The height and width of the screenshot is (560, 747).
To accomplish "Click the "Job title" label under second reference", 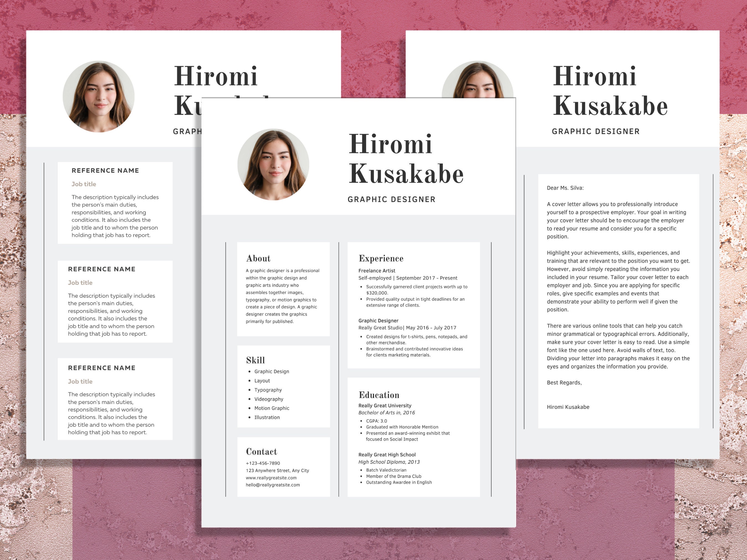I will coord(81,283).
